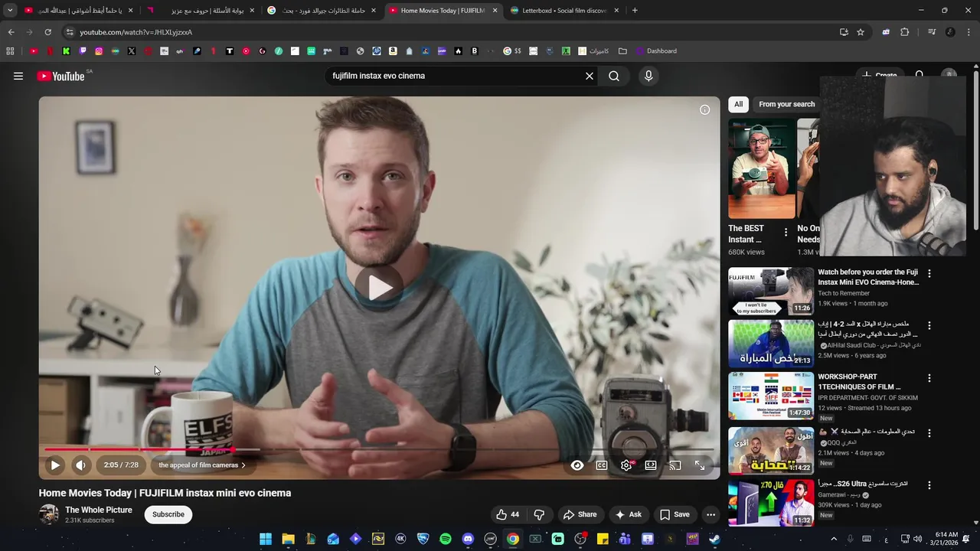Open Spotify from the taskbar
This screenshot has width=980, height=551.
coord(446,539)
